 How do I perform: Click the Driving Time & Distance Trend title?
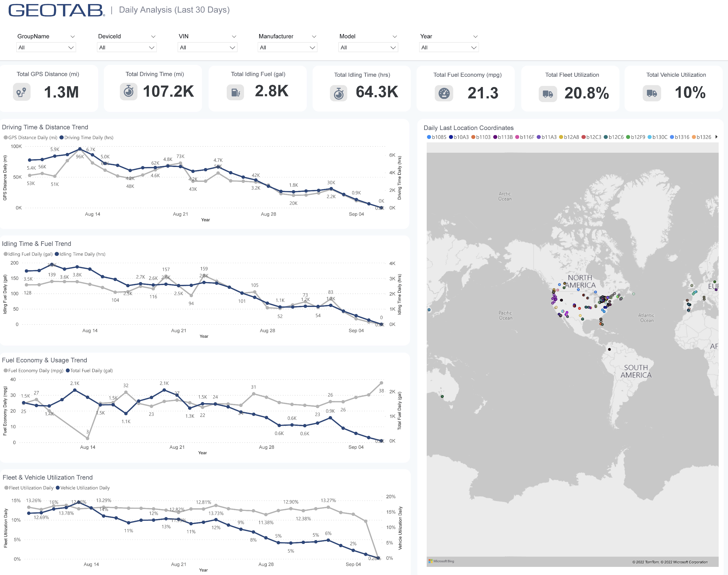click(x=45, y=127)
